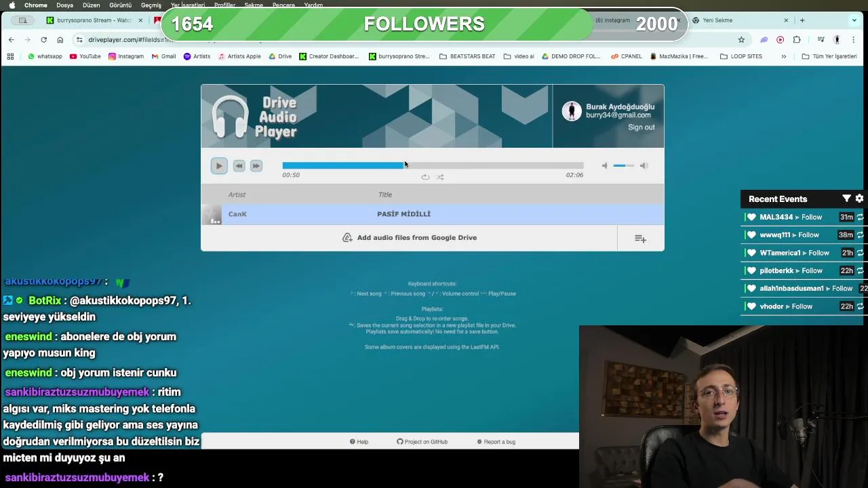Open a new browser tab
Viewport: 868px width, 488px height.
click(x=802, y=20)
